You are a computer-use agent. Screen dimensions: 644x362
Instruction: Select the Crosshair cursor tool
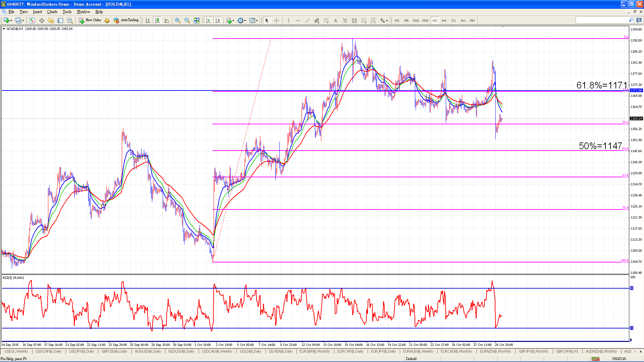click(276, 20)
